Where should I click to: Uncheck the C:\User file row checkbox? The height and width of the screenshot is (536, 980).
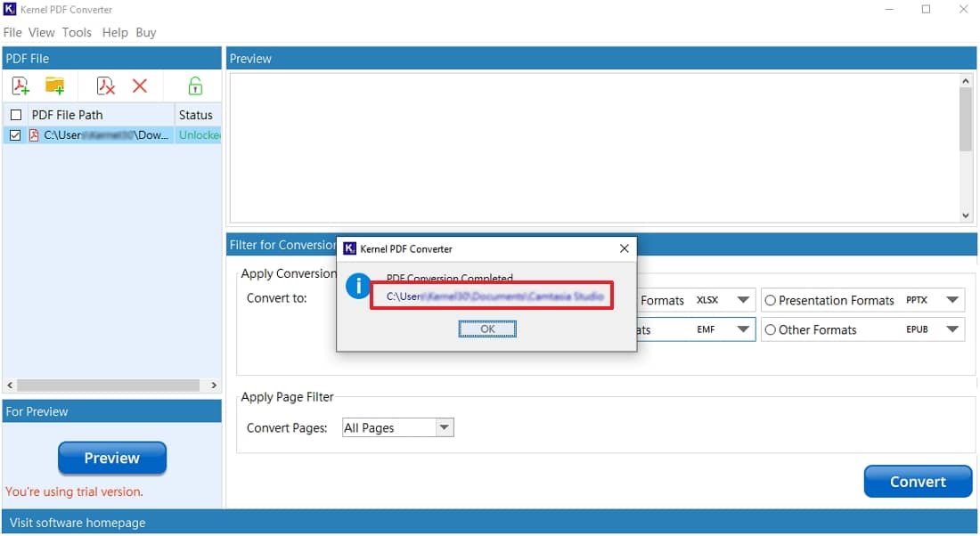pyautogui.click(x=16, y=135)
